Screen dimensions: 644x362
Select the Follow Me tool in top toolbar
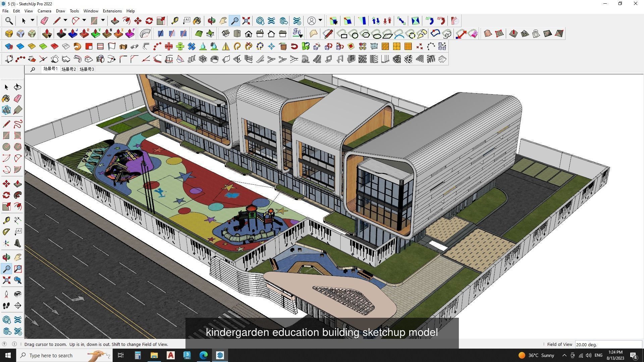126,21
